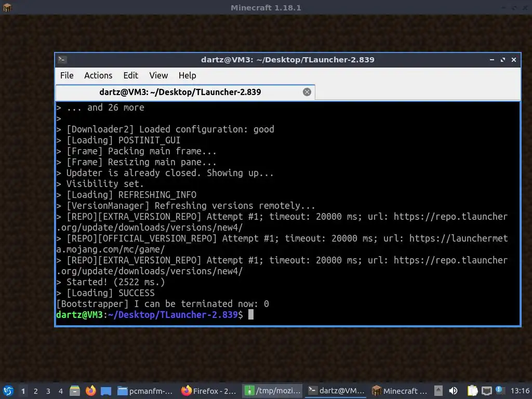
Task: Click the show desktop icon in panel
Action: click(x=106, y=391)
